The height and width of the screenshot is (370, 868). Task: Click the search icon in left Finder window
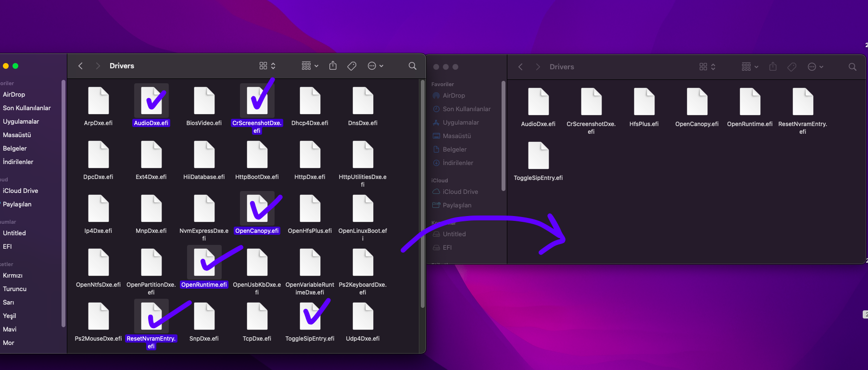coord(412,66)
